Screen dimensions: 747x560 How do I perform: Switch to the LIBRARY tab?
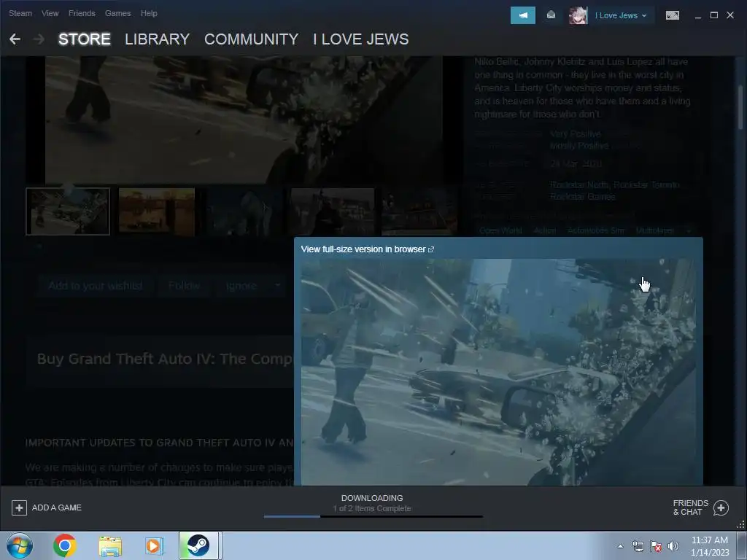(x=158, y=39)
